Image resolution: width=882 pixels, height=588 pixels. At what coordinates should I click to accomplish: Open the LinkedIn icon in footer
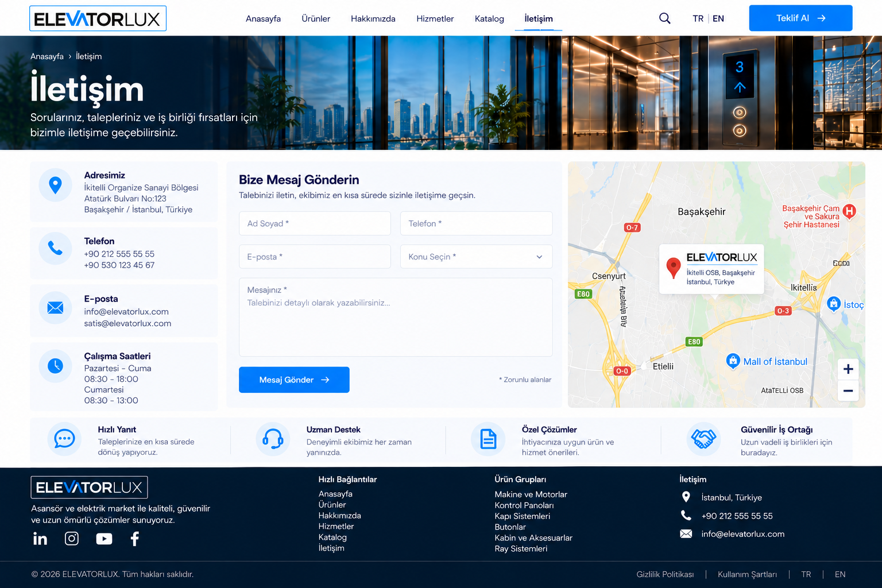tap(40, 539)
